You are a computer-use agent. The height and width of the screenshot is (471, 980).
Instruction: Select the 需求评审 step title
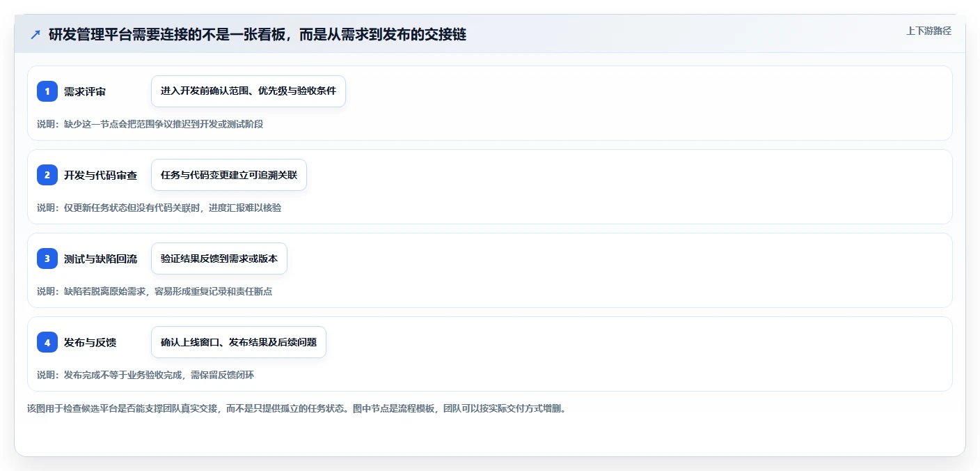[85, 91]
